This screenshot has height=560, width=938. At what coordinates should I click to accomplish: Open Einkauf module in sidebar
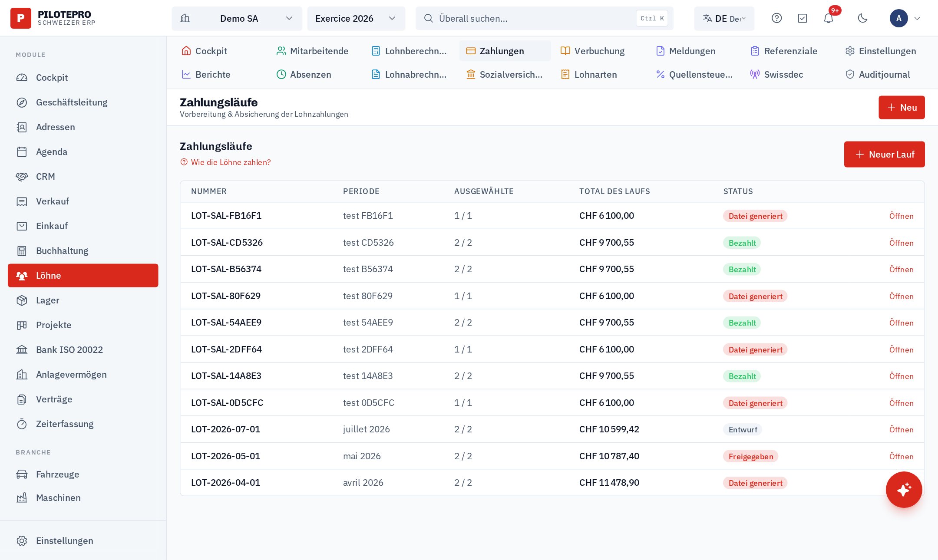pyautogui.click(x=83, y=226)
